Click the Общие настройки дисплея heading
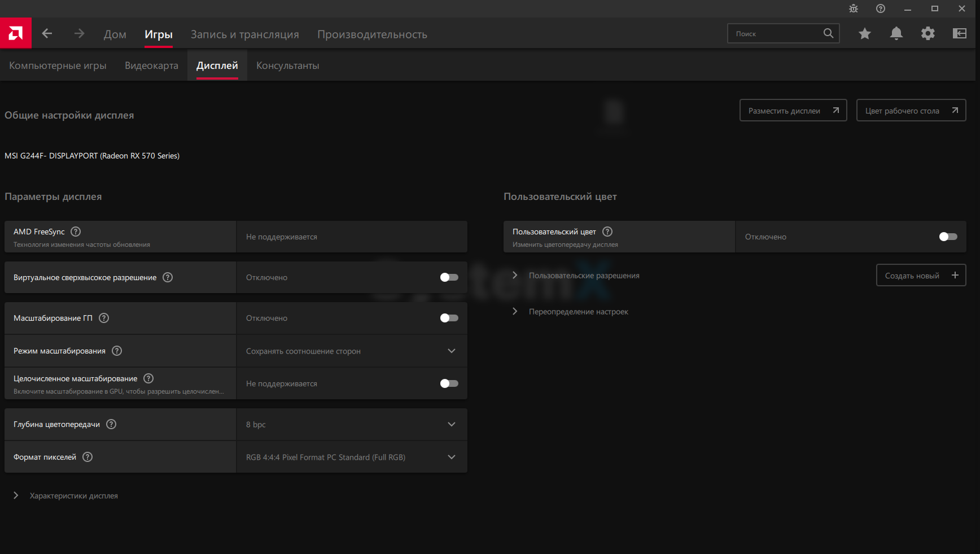 click(x=69, y=115)
